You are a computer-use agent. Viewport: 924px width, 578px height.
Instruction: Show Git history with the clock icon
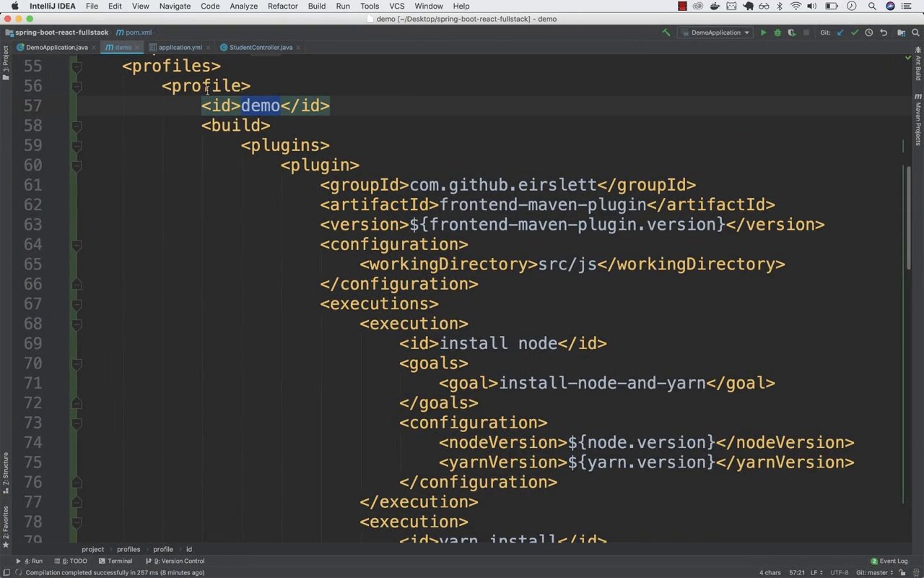click(x=869, y=33)
